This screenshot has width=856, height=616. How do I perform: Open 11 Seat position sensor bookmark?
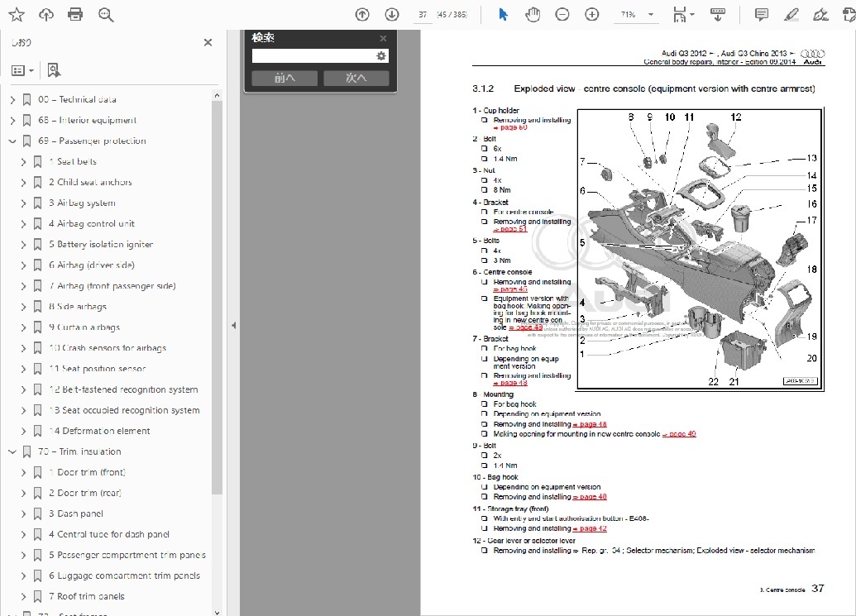(x=97, y=369)
